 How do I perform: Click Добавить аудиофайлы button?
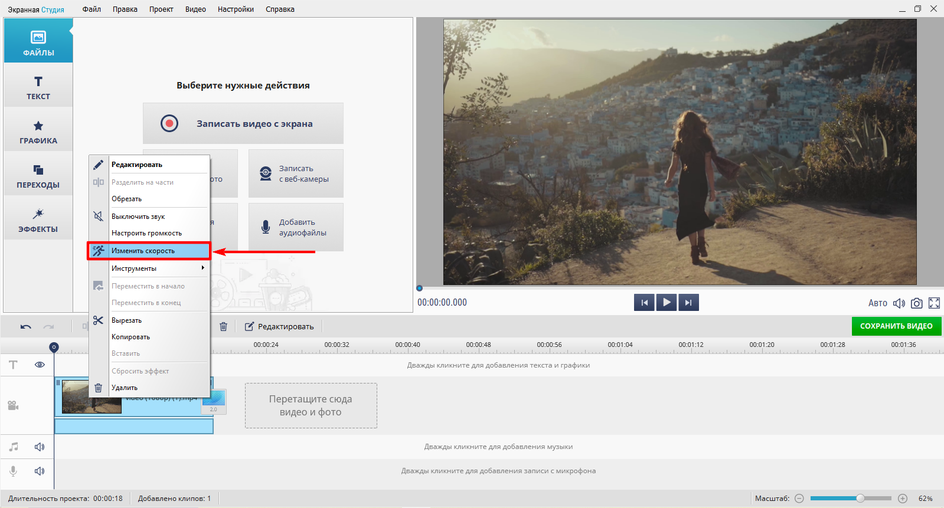[x=296, y=227]
